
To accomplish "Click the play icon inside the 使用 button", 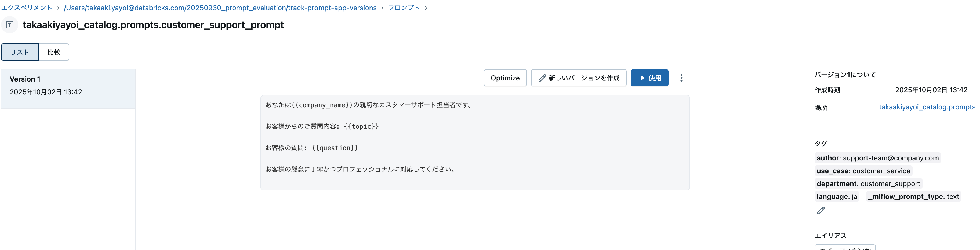I will coord(643,78).
